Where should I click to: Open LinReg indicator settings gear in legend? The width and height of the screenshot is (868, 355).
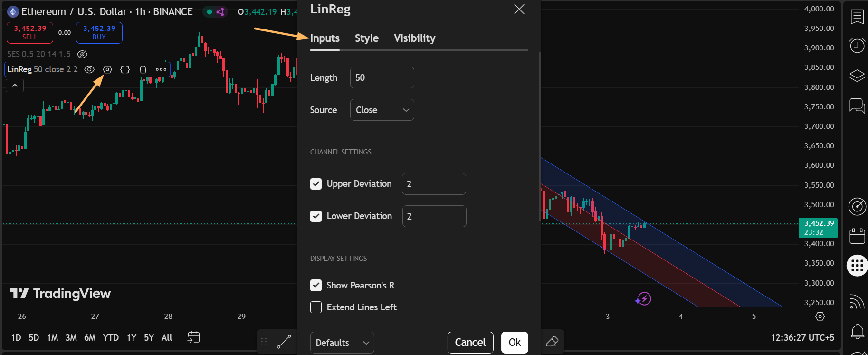(x=107, y=69)
